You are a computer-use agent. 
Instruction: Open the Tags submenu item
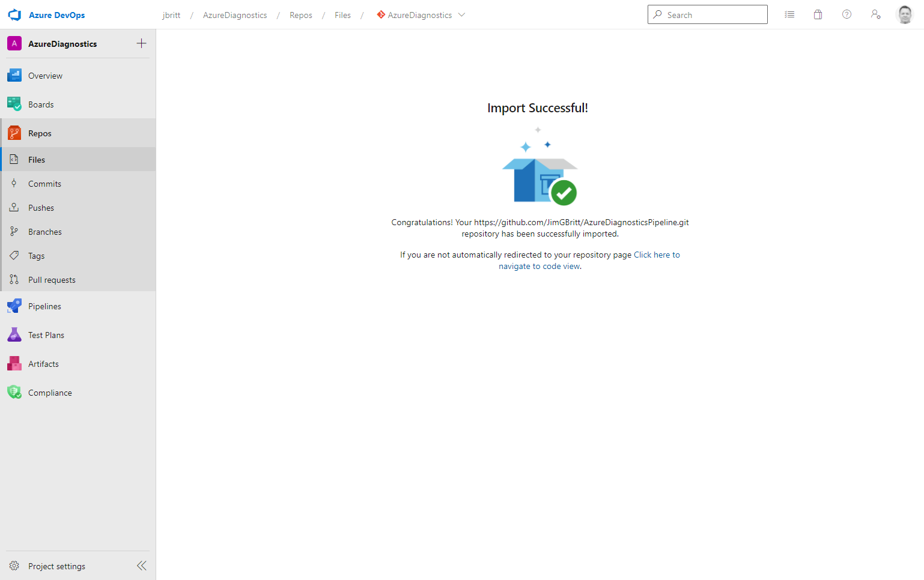tap(36, 256)
